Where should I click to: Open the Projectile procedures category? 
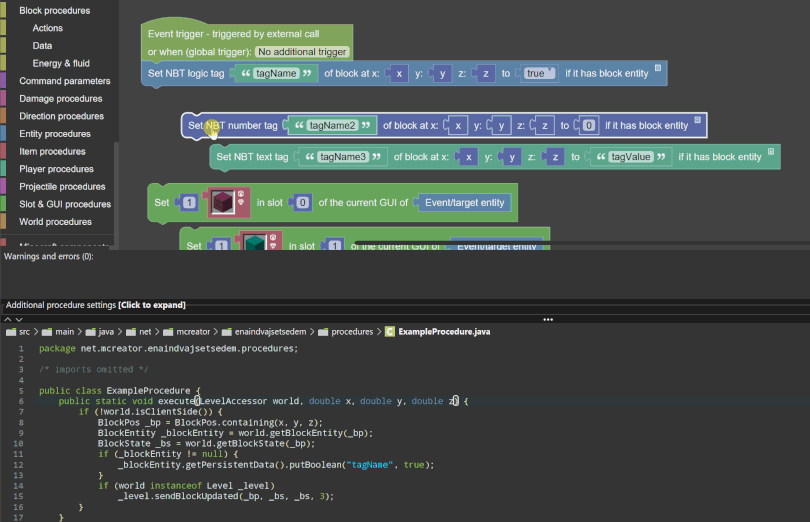point(62,186)
